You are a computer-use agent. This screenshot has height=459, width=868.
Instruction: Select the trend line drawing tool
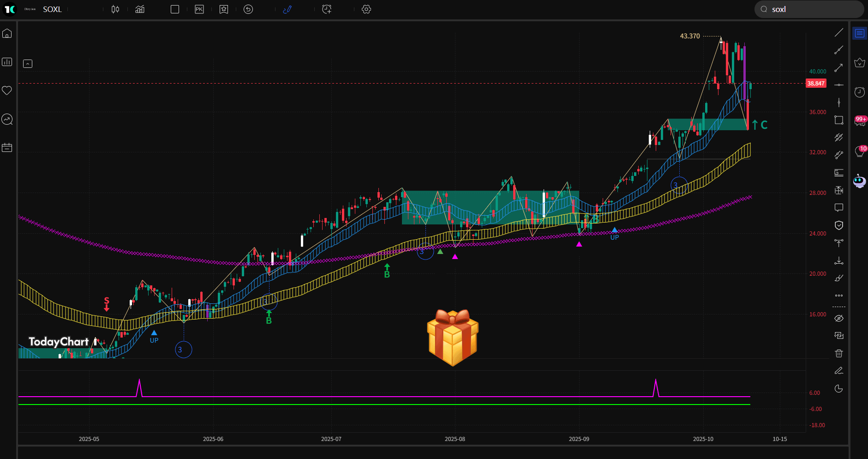coord(839,32)
